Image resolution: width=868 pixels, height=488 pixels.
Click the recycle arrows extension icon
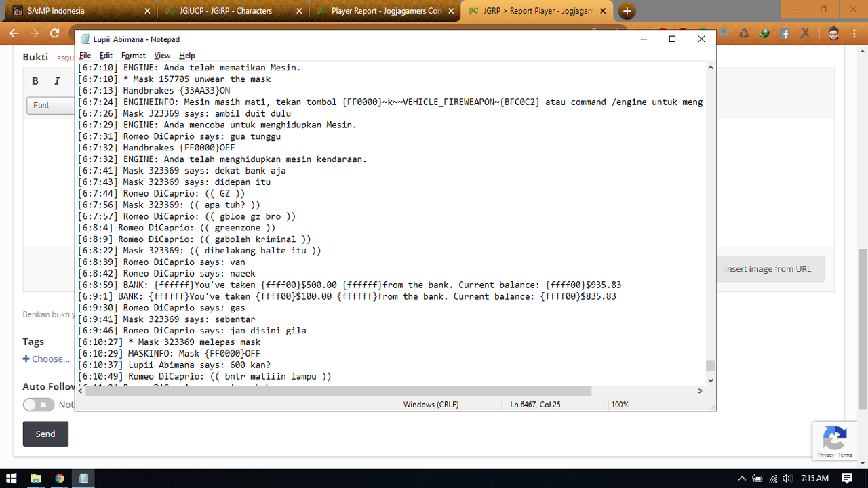(x=744, y=33)
